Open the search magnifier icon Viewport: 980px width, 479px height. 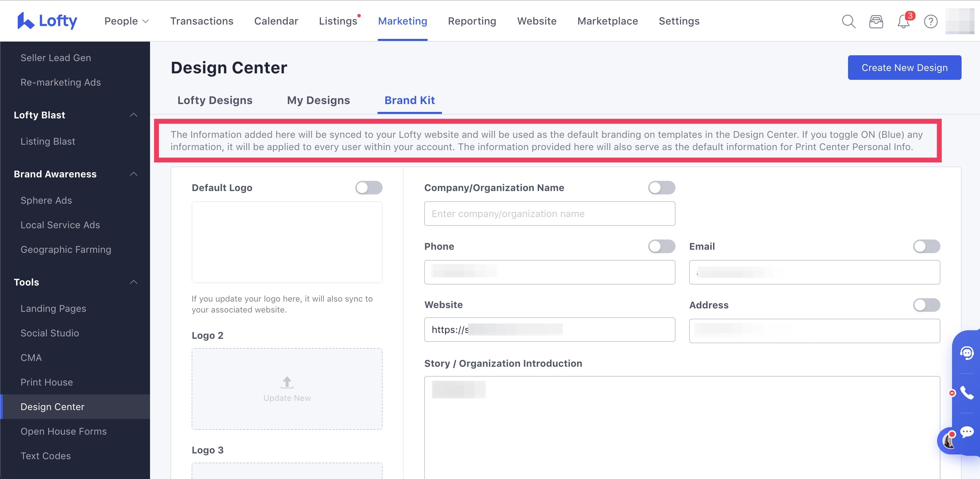pyautogui.click(x=848, y=21)
